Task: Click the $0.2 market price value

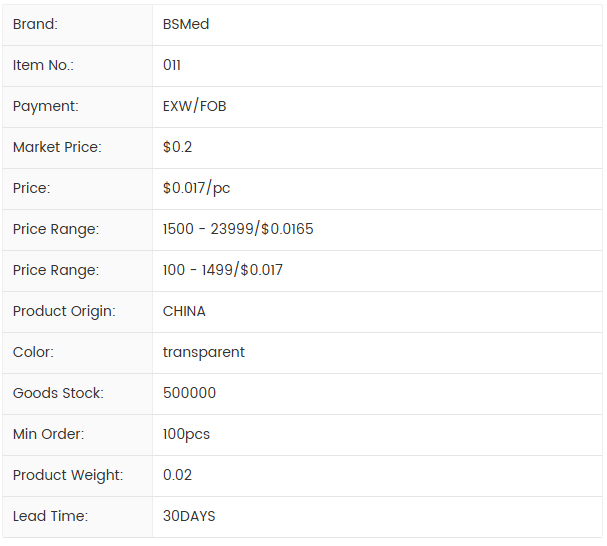Action: point(178,147)
